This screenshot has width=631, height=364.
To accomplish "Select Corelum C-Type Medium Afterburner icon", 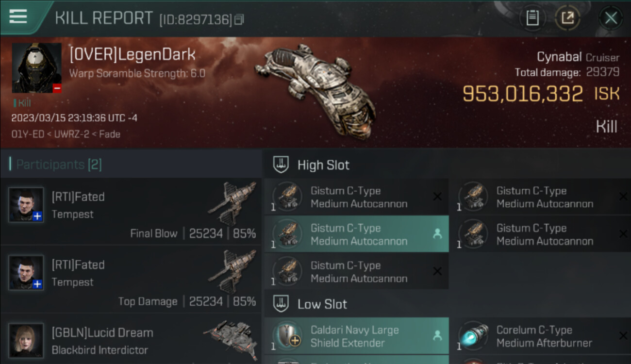I will 473,336.
